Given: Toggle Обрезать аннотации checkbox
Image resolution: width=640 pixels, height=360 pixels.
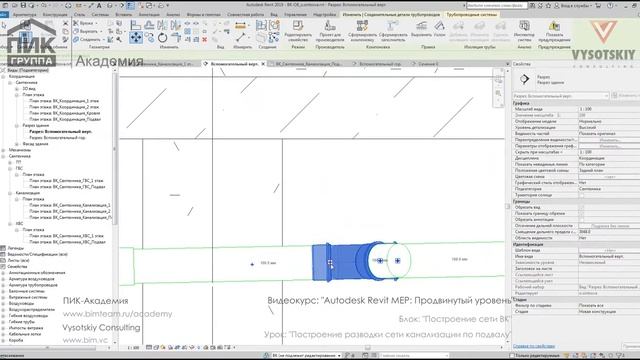Looking at the screenshot, I should 581,220.
